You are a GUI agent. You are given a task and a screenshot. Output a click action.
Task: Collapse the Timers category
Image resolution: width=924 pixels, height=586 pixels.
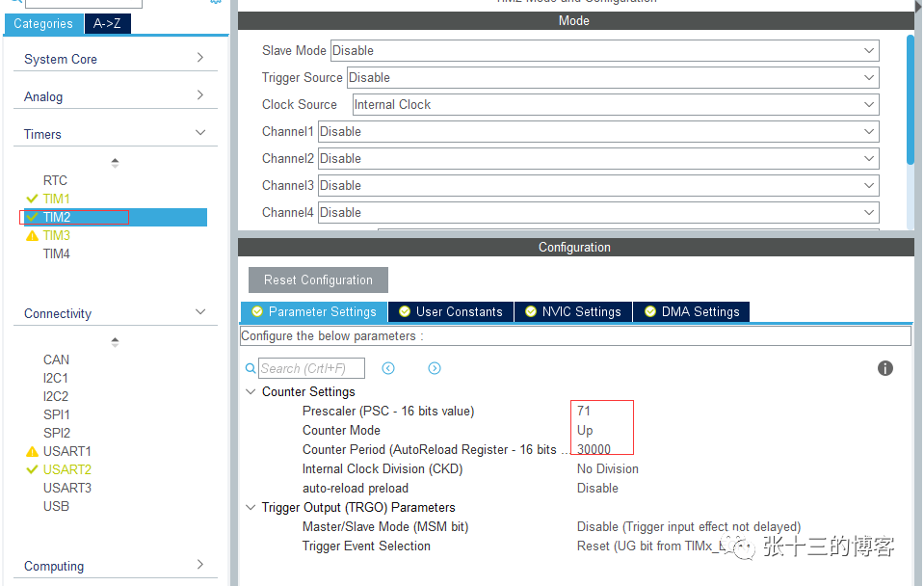pyautogui.click(x=200, y=133)
